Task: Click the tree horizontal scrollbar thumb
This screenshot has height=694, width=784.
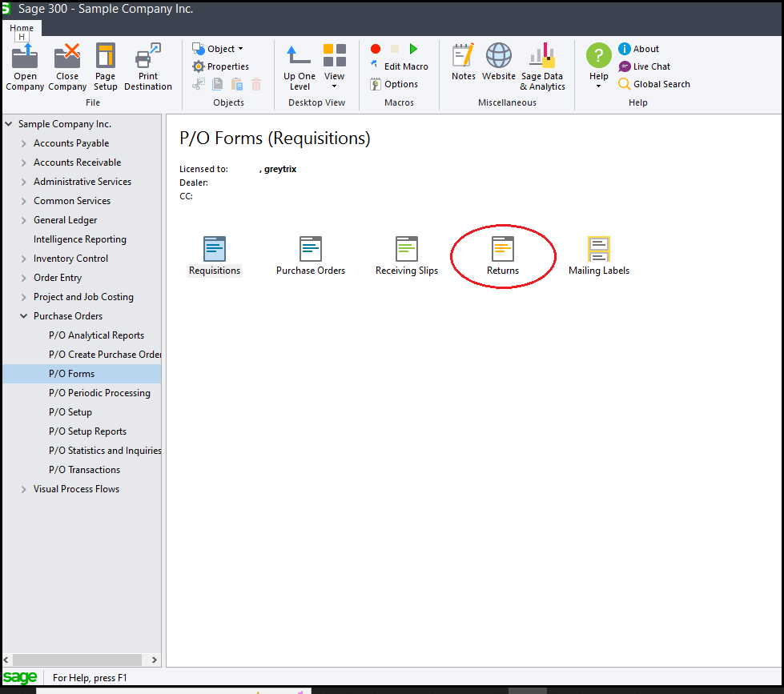Action: click(x=77, y=660)
